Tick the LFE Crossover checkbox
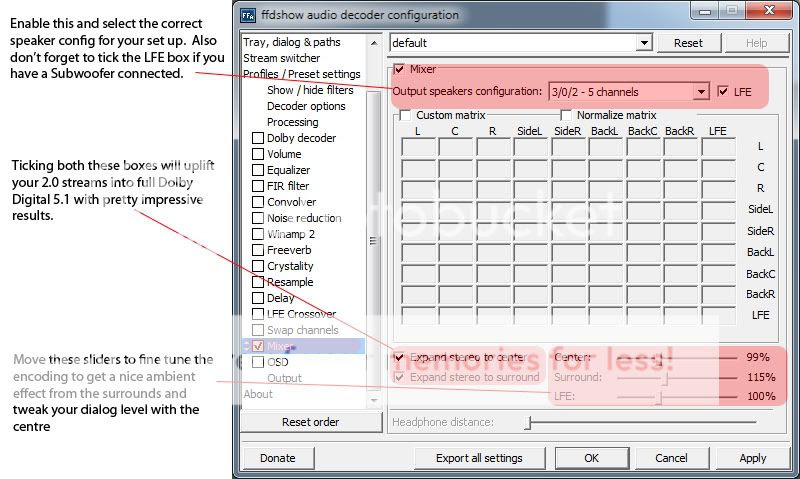Screen dimensions: 800x479 pyautogui.click(x=258, y=314)
